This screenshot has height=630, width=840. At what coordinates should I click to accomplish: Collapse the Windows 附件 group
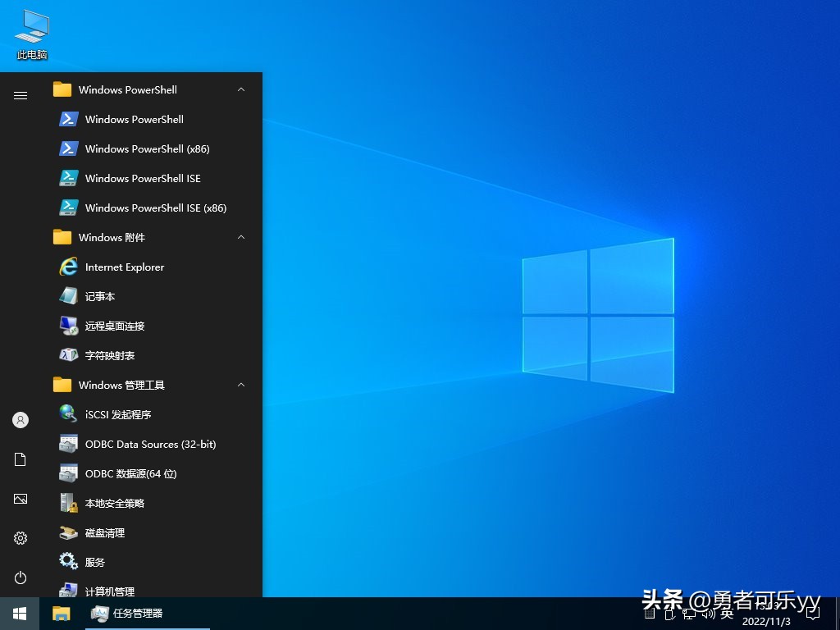[x=241, y=237]
